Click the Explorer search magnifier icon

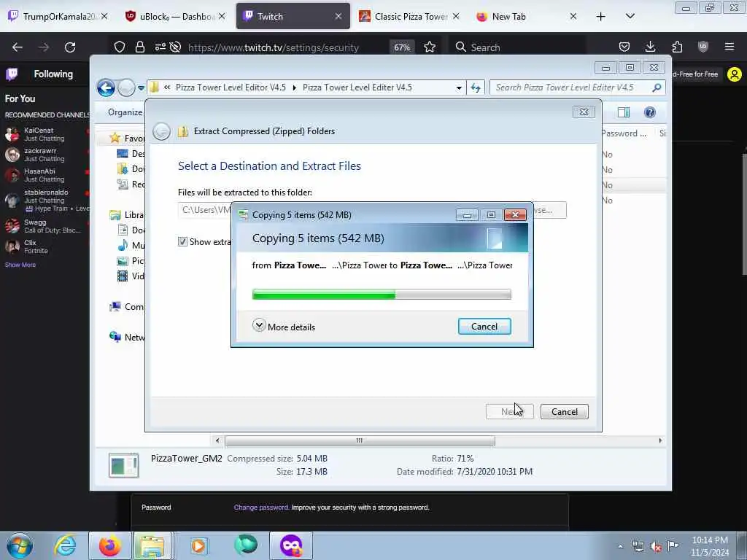click(x=657, y=87)
